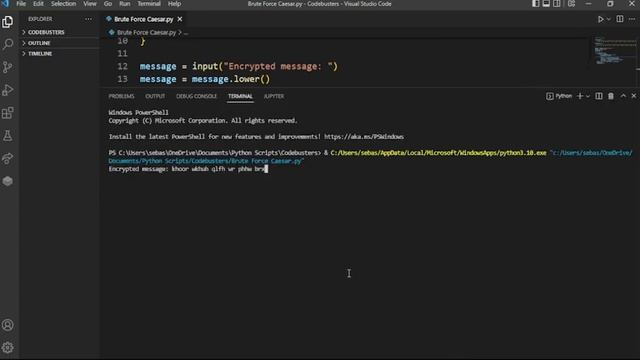Open the hexagon icon in activity bar
This screenshot has width=640, height=360.
point(7,181)
